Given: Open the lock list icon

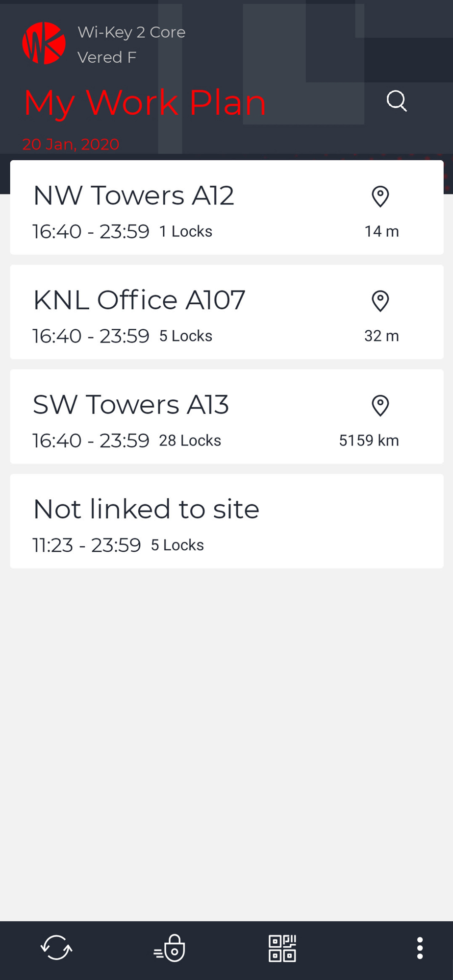Looking at the screenshot, I should point(169,948).
